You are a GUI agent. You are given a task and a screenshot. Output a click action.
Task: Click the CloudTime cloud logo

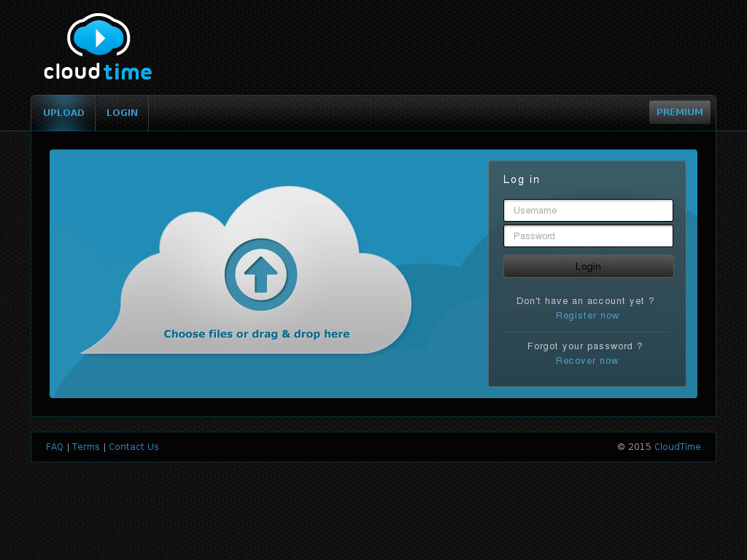click(97, 36)
